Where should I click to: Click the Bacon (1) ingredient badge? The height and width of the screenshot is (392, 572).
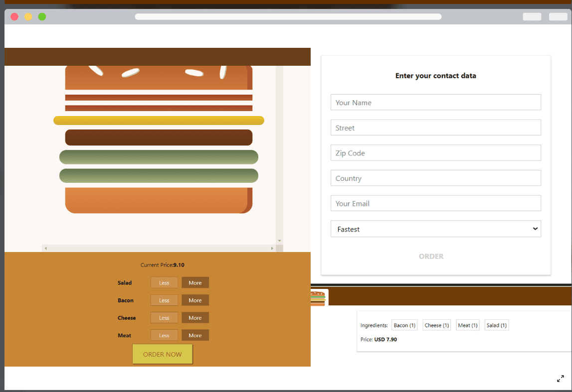404,325
